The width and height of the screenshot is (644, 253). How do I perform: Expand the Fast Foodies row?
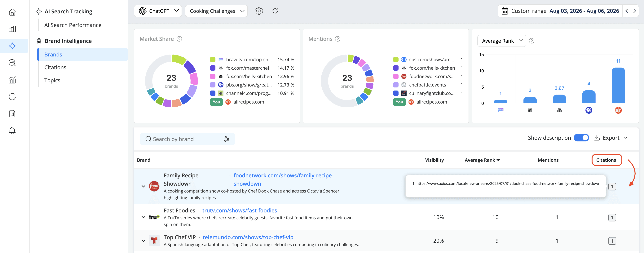143,217
